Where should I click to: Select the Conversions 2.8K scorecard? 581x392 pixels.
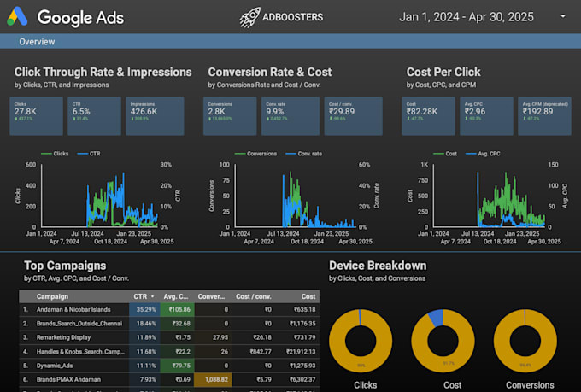pyautogui.click(x=230, y=116)
